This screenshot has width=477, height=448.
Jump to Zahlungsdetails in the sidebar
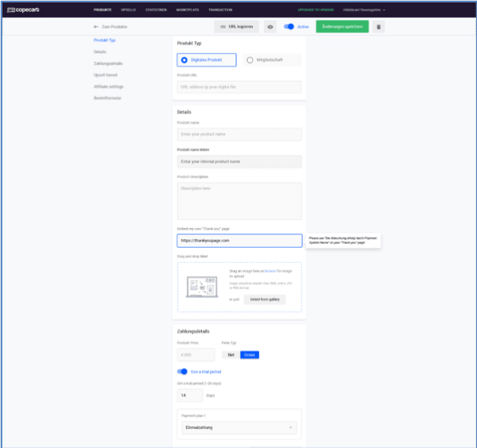pyautogui.click(x=107, y=63)
